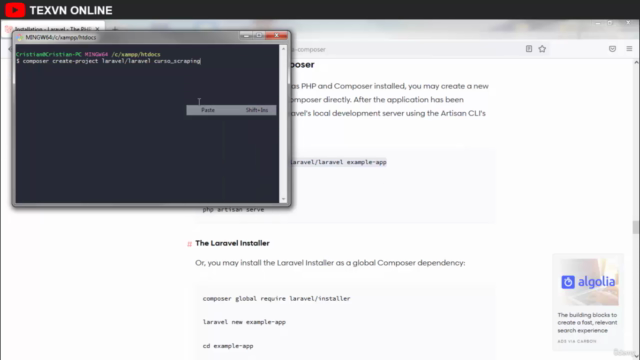The image size is (640, 360).
Task: Minimize the MINGW64 terminal window
Action: pos(246,36)
